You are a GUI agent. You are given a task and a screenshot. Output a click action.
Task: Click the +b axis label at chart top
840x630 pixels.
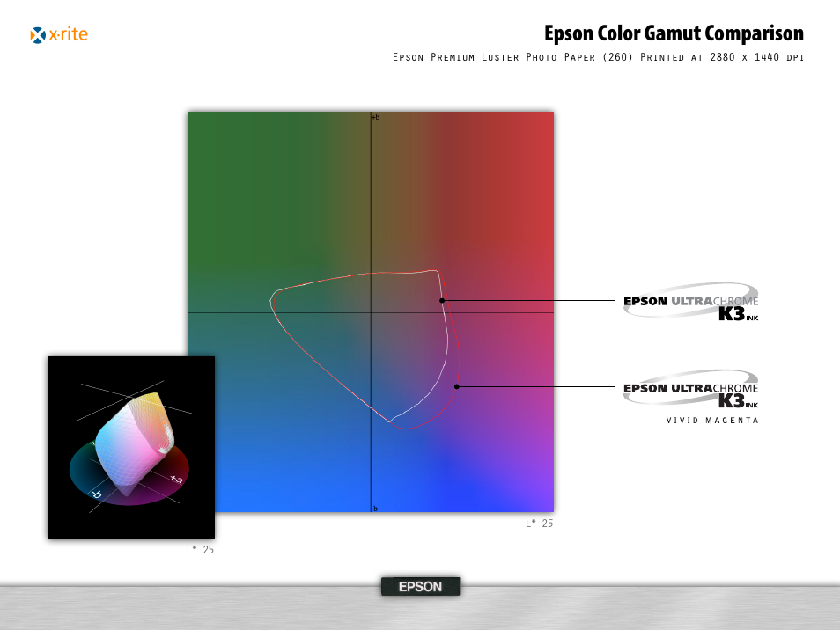tap(376, 117)
